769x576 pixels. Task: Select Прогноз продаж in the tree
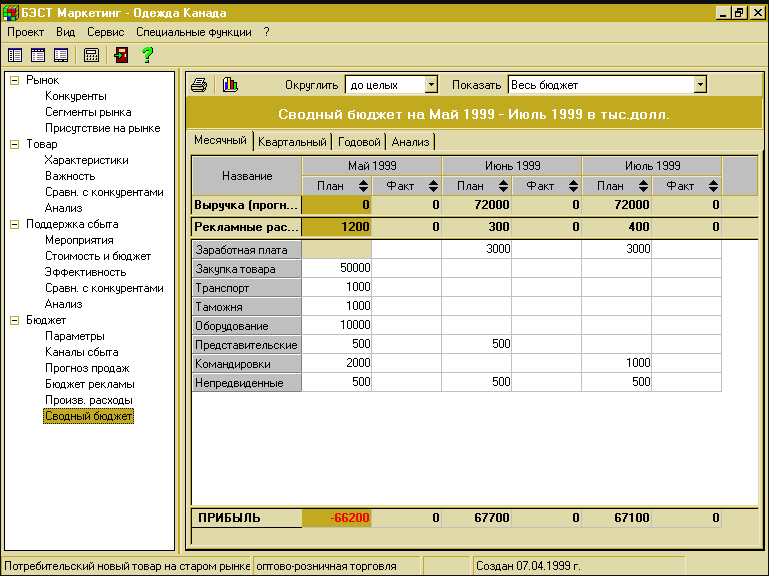pyautogui.click(x=88, y=368)
